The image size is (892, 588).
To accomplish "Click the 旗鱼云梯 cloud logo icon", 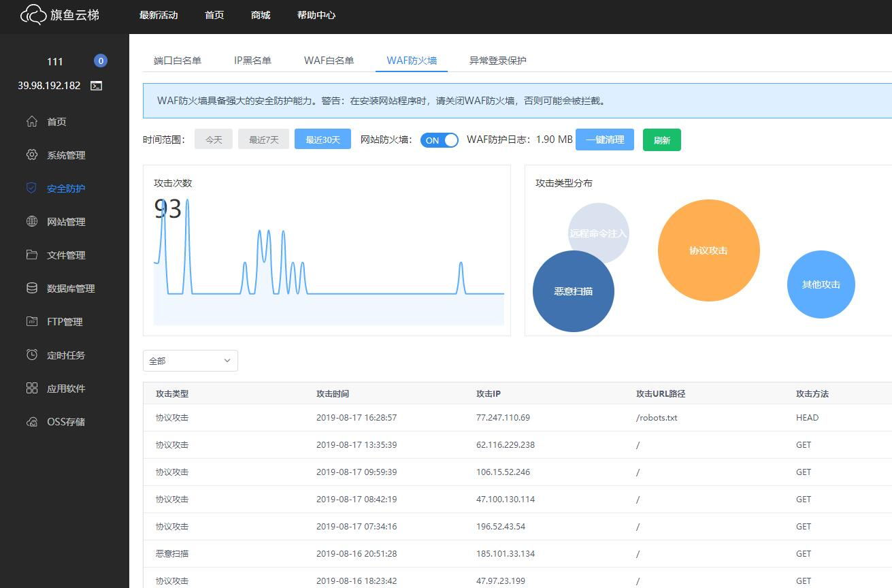I will pos(33,14).
